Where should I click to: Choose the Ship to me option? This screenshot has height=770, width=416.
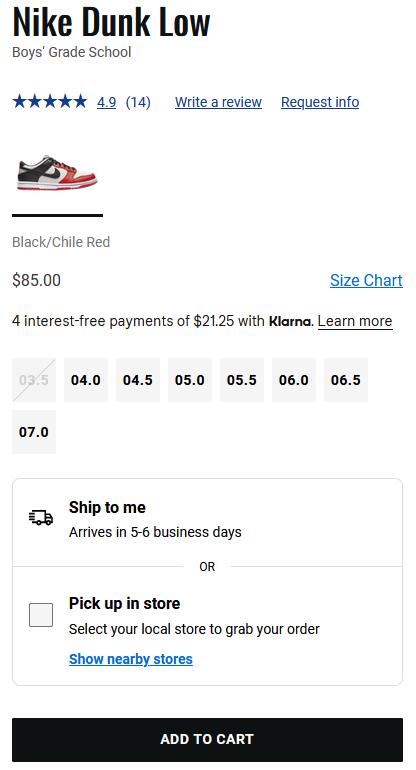click(207, 520)
